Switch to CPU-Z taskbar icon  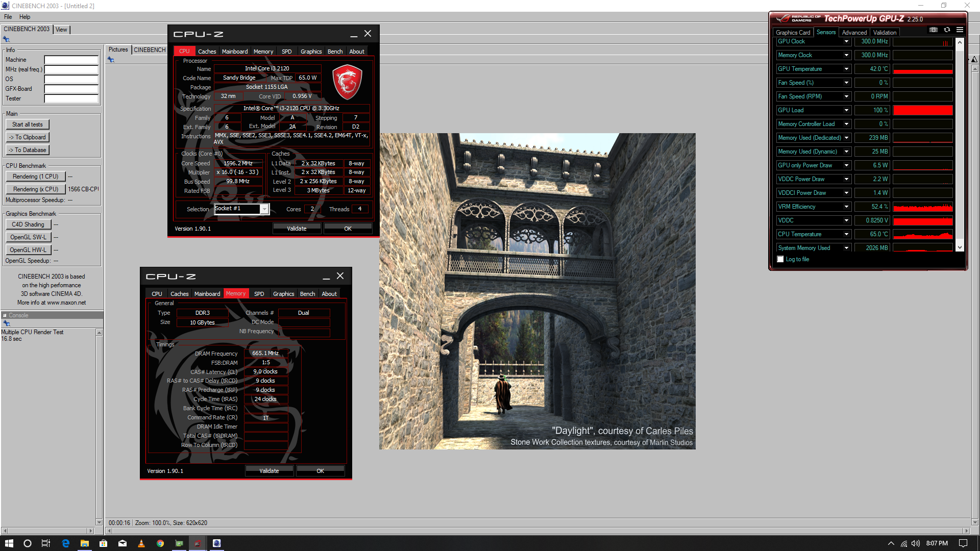(197, 543)
